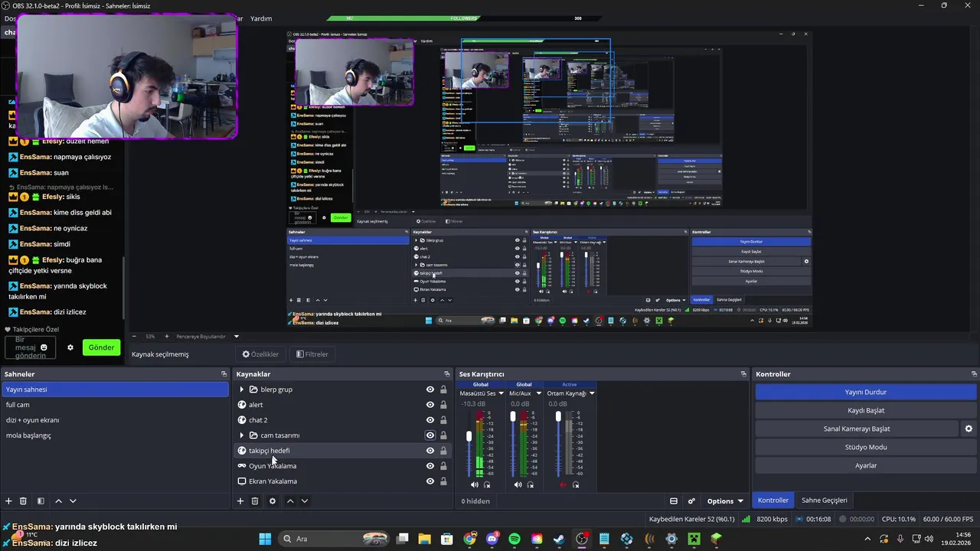Hide takipçi hedefi source with eye icon
Screen dimensions: 980x551
430,451
